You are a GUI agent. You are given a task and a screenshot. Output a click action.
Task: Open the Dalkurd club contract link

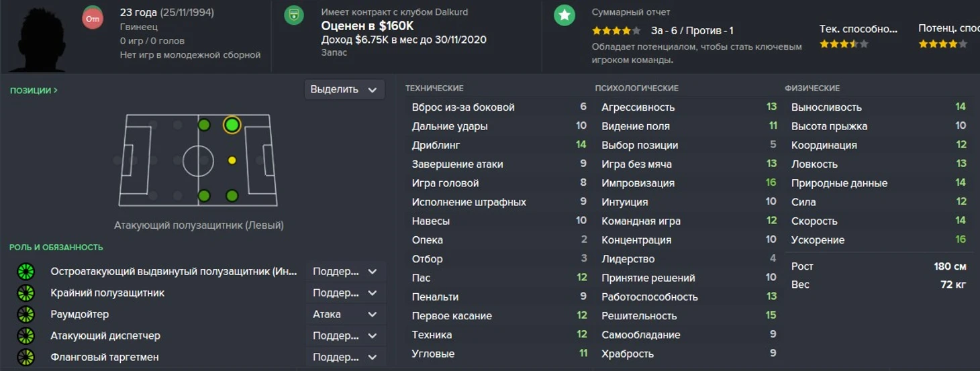tap(395, 12)
